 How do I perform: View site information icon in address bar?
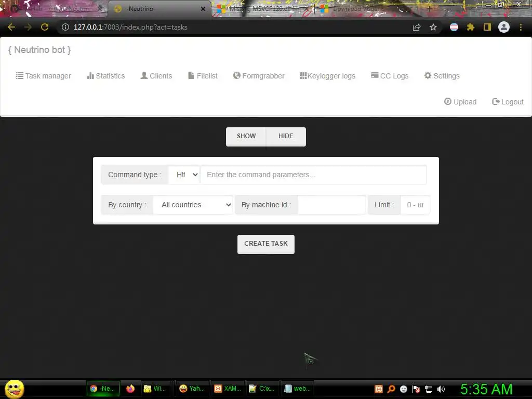coord(65,27)
